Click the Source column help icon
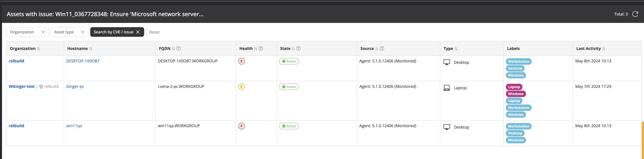 pyautogui.click(x=382, y=48)
